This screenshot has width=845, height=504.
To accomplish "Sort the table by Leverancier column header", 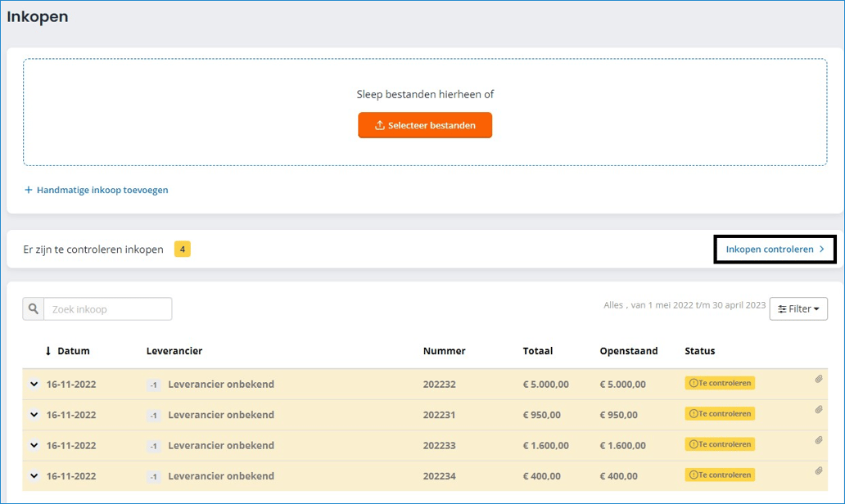I will pos(174,351).
